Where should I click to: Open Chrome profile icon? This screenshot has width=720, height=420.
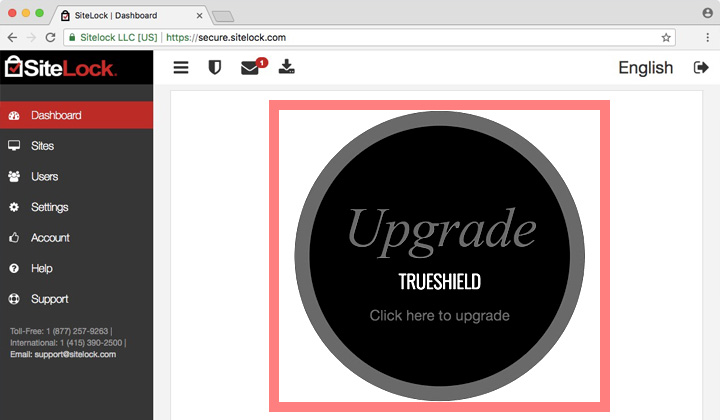[x=708, y=13]
